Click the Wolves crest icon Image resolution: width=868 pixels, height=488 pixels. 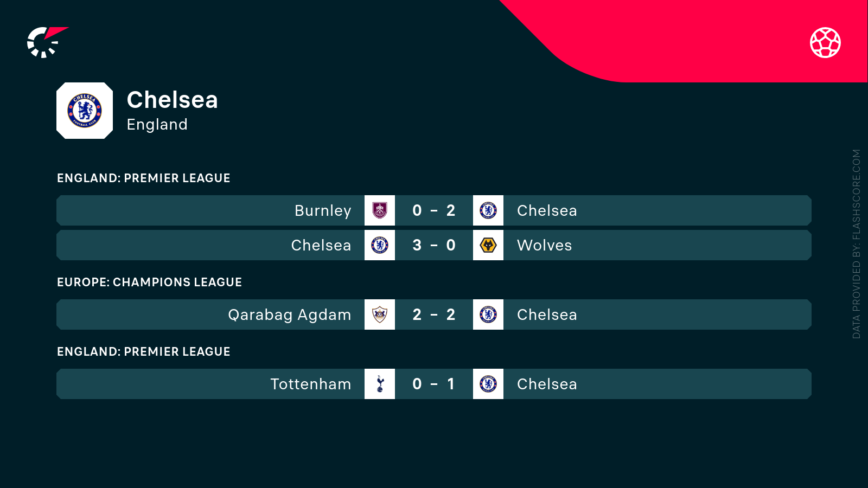coord(488,245)
